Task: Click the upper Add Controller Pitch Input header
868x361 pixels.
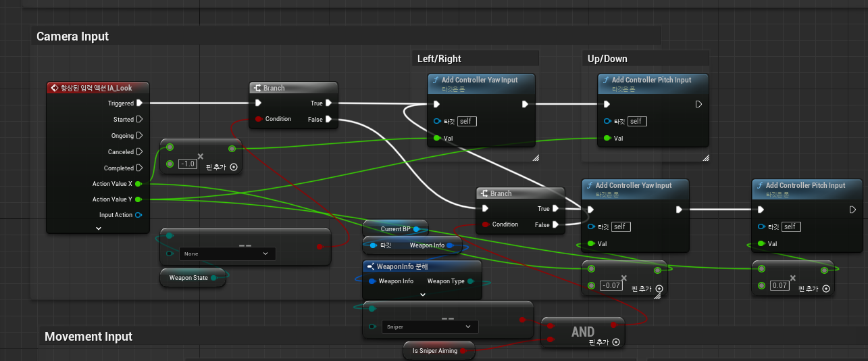Action: (x=653, y=83)
